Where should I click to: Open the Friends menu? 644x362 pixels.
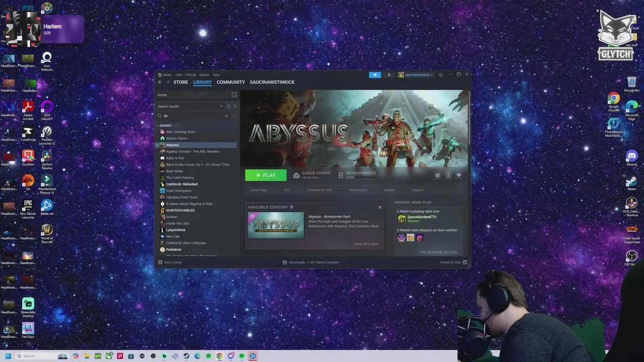coord(191,75)
